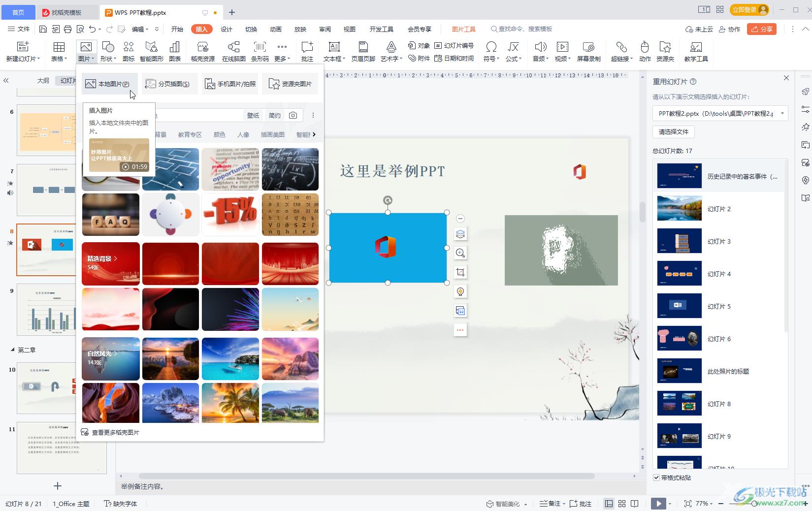Image resolution: width=812 pixels, height=511 pixels.
Task: Toggle the 带格式粘贴 checkbox
Action: point(656,478)
